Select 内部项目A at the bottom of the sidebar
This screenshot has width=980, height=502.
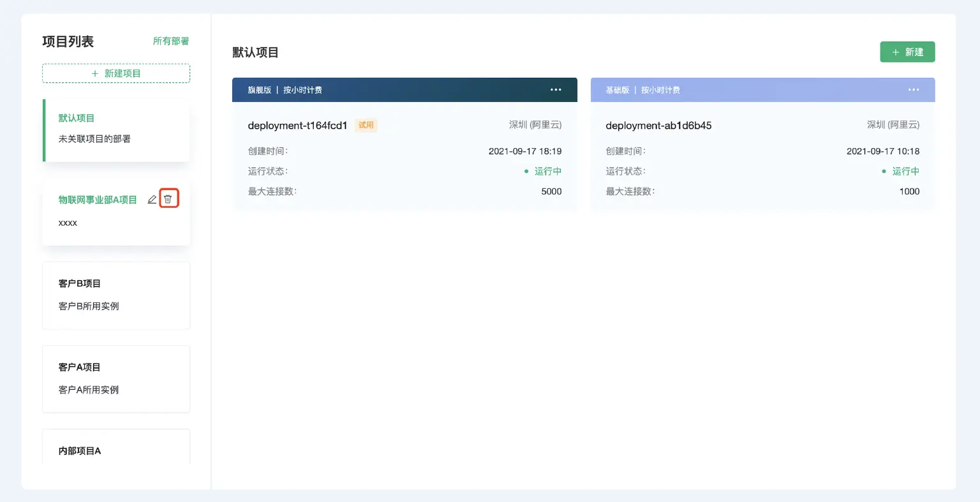tap(115, 450)
